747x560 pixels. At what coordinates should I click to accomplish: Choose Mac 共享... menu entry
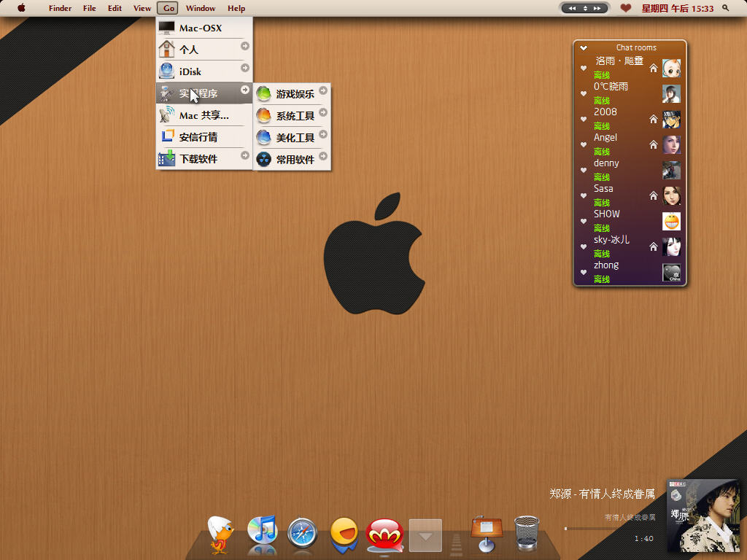tap(204, 115)
